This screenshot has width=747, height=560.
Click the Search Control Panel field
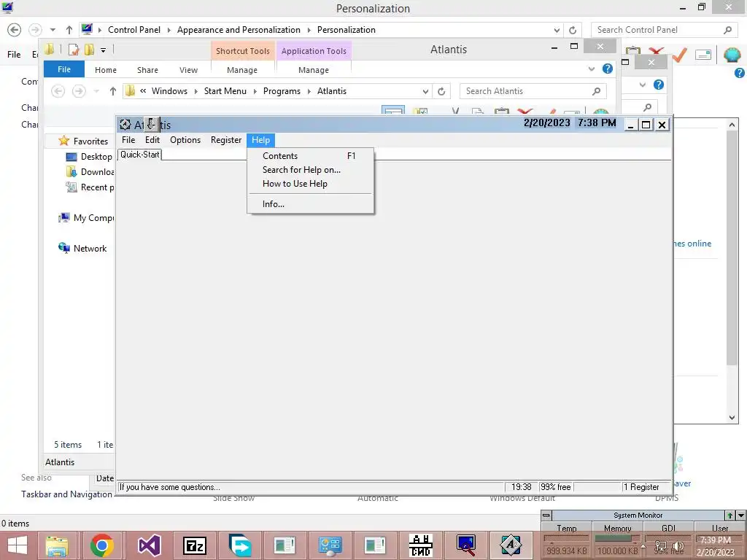click(x=665, y=29)
